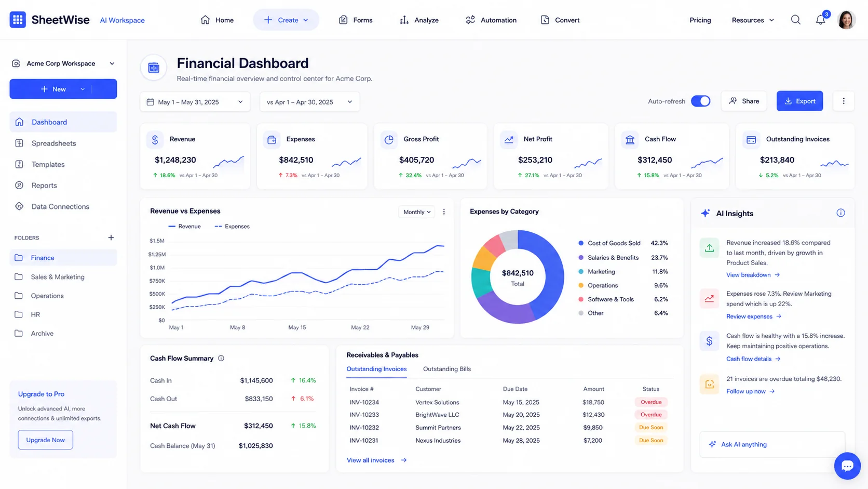
Task: Click the Cash Flow Summary info icon
Action: click(221, 358)
